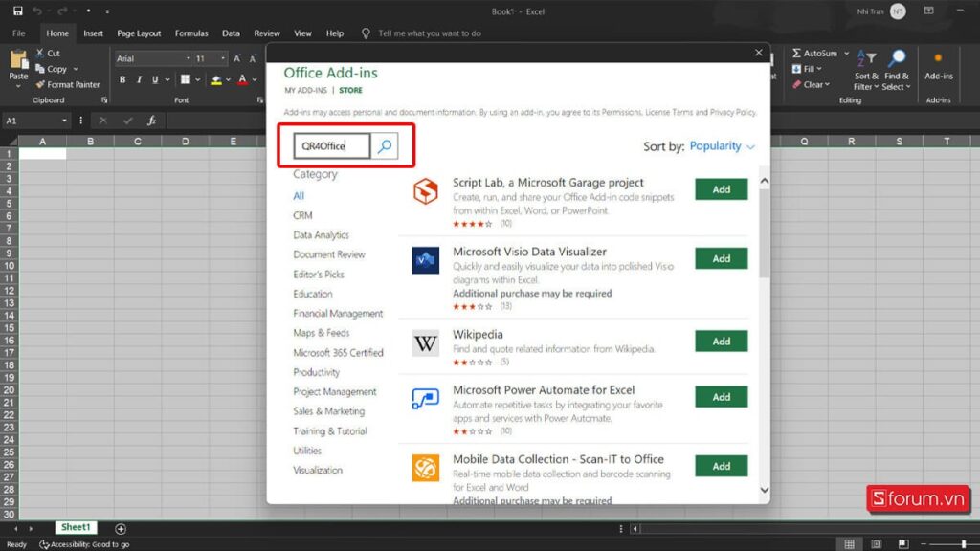Screen dimensions: 980x551
Task: Apply the Fill Color bucket
Action: 216,80
